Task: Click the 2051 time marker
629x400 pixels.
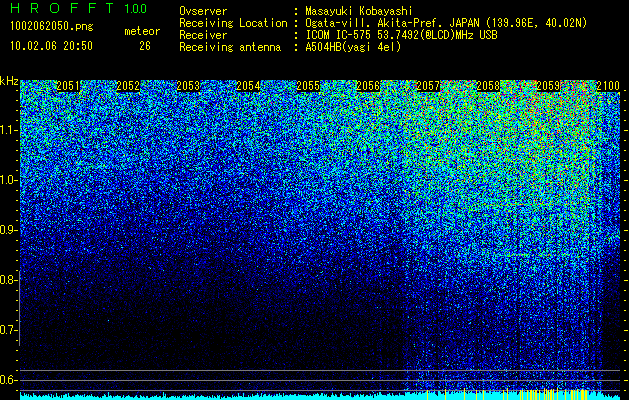Action: click(68, 86)
